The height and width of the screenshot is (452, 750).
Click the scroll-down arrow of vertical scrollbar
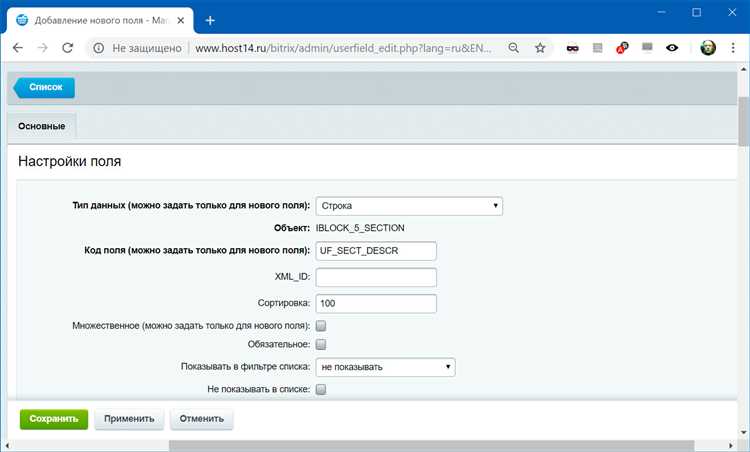point(743,432)
